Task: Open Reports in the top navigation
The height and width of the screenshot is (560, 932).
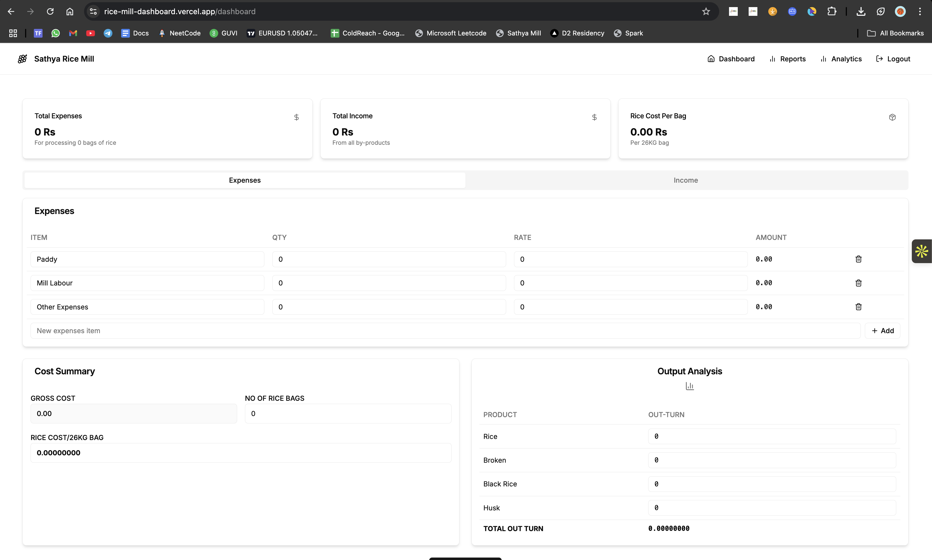Action: tap(787, 59)
